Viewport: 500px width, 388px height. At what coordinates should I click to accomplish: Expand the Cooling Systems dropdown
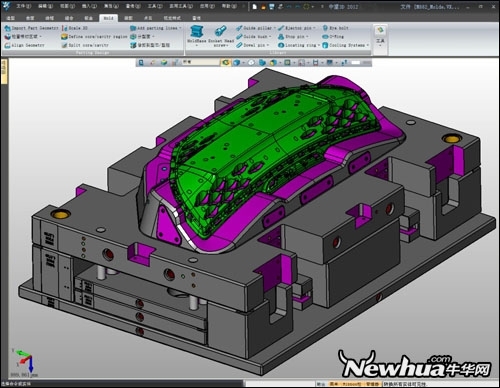[x=368, y=45]
